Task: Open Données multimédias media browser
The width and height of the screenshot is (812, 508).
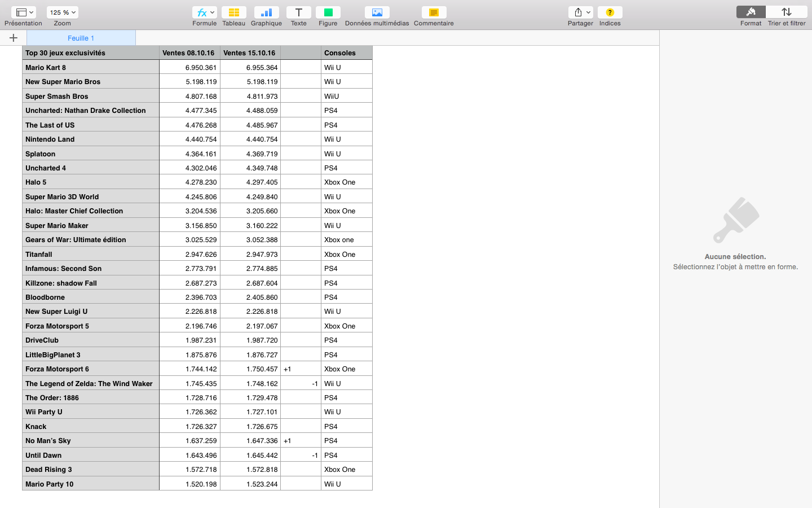Action: tap(377, 12)
